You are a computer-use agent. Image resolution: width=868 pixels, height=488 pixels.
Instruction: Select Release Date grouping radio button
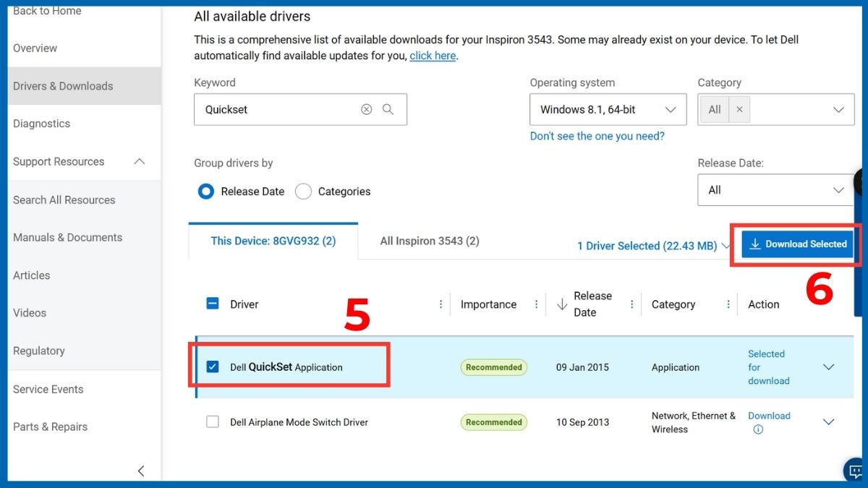tap(206, 192)
